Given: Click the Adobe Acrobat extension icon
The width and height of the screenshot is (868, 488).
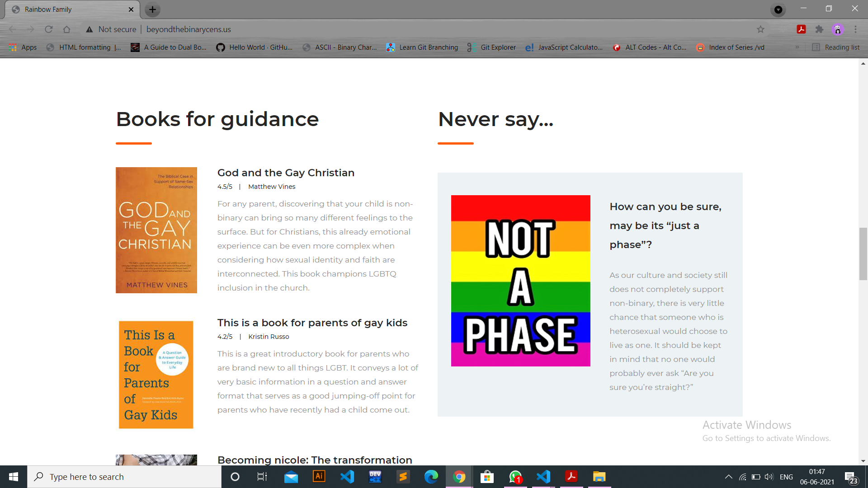Looking at the screenshot, I should click(x=801, y=29).
